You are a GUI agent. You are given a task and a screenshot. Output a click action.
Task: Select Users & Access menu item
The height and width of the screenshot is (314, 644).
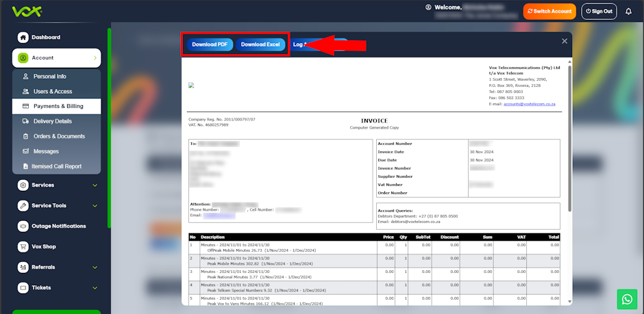tap(52, 91)
